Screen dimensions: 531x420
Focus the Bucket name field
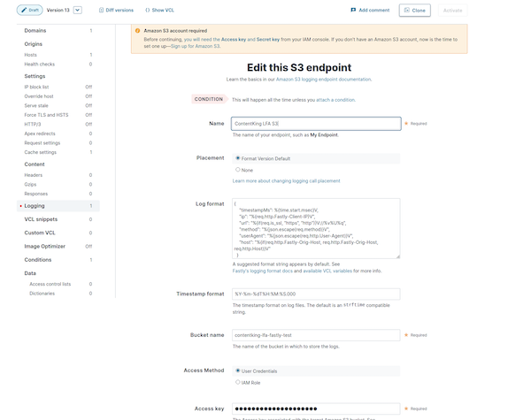[316, 335]
